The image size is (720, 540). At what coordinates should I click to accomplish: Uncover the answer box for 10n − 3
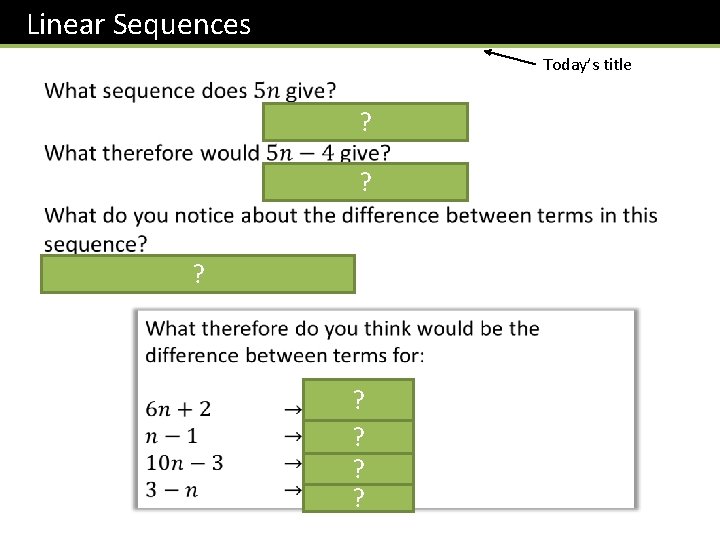coord(358,468)
